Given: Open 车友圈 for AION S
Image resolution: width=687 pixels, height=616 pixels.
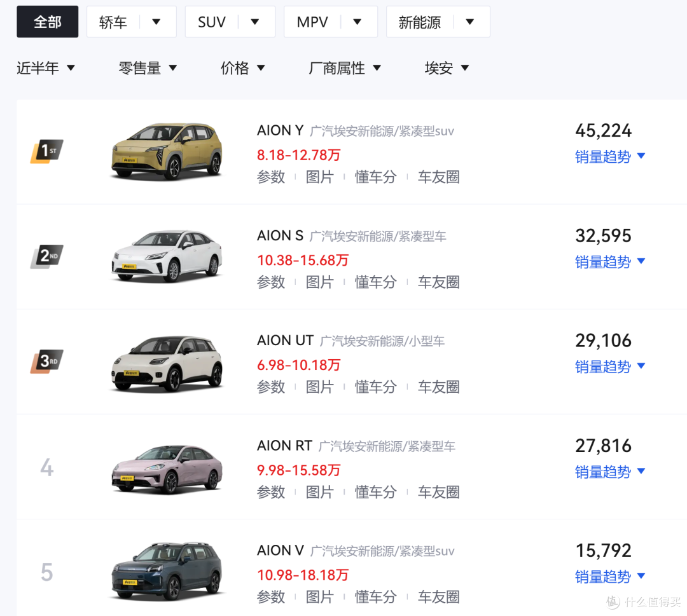Looking at the screenshot, I should pyautogui.click(x=438, y=282).
